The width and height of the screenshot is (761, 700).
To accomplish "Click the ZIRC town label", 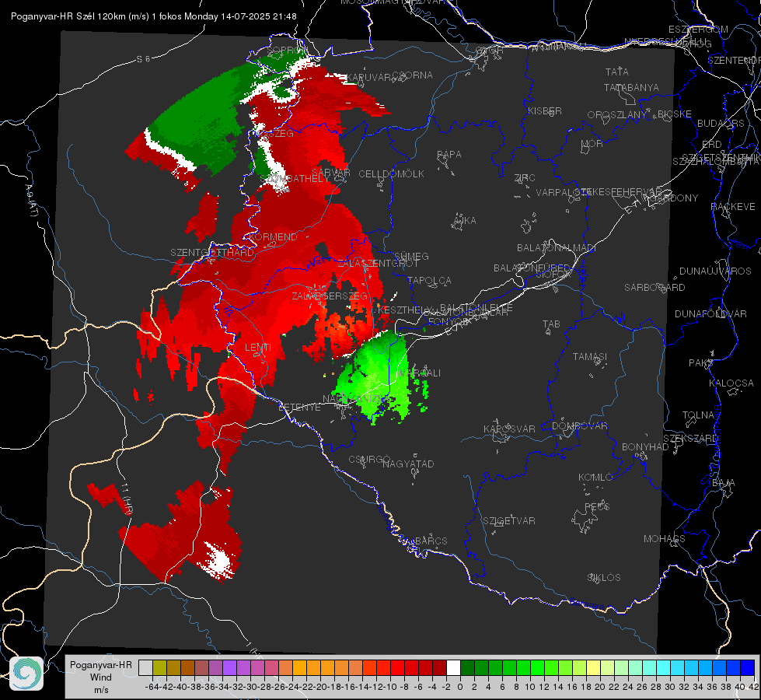I will (525, 178).
